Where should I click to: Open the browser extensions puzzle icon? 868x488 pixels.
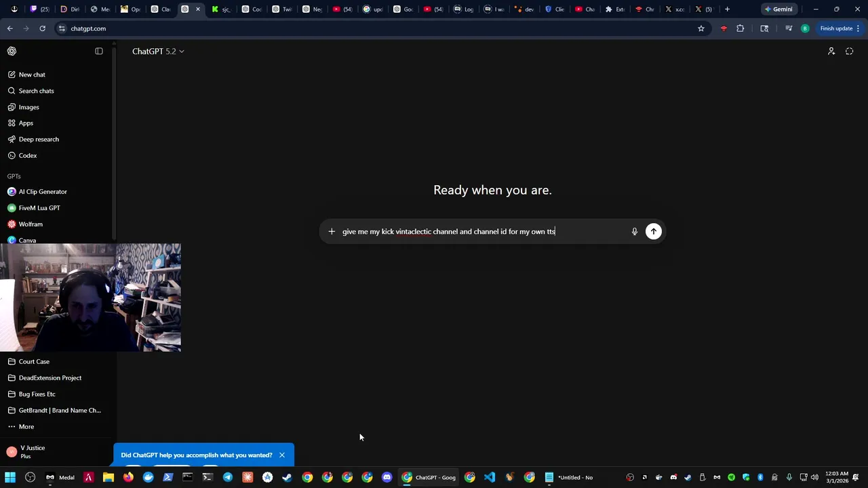coord(741,28)
